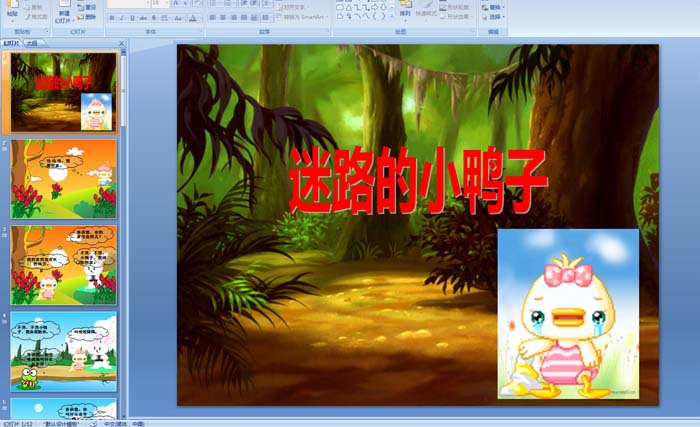This screenshot has width=700, height=427.
Task: Toggle Italic formatting
Action: 122,18
